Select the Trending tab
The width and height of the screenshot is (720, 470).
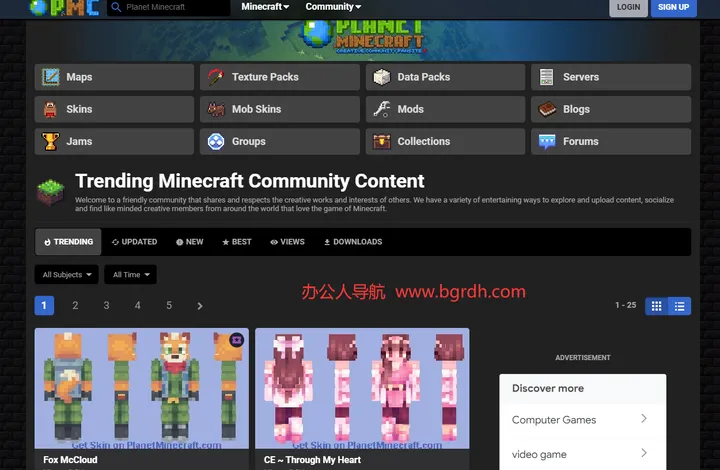[68, 242]
